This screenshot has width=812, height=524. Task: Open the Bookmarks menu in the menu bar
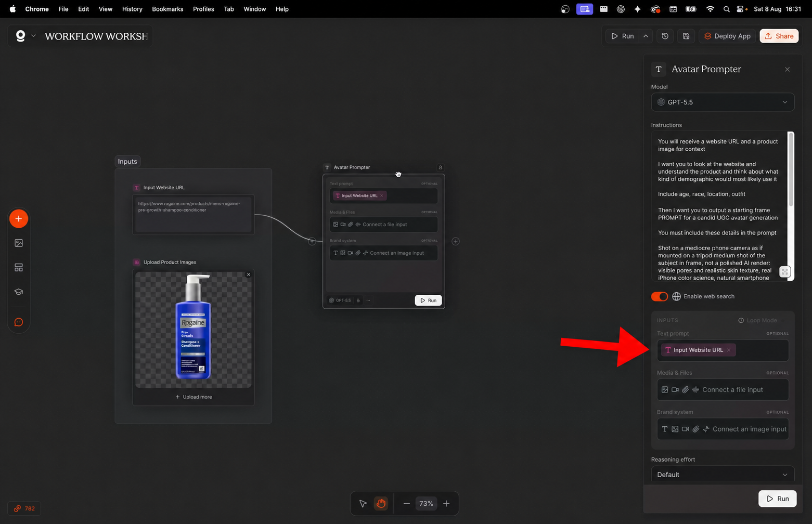click(167, 9)
